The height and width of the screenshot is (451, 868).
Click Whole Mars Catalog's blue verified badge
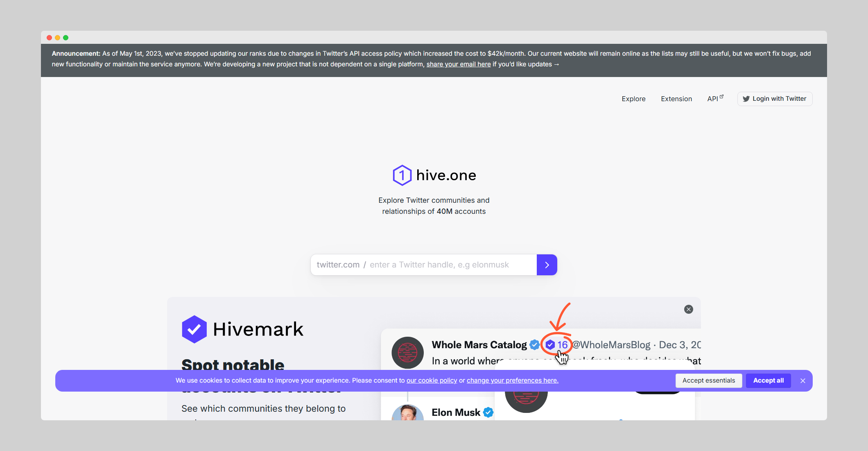(x=534, y=345)
